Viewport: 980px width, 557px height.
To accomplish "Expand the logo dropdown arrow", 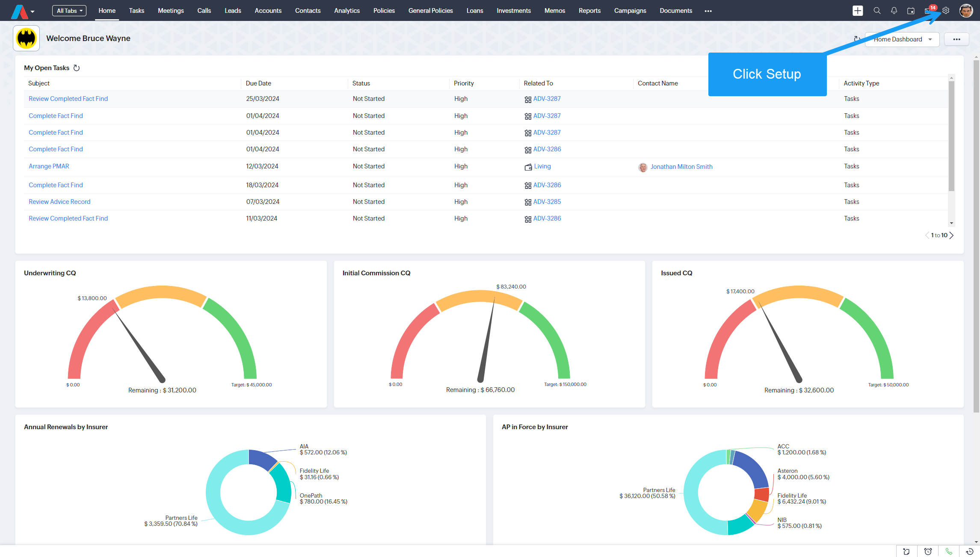I will (x=33, y=12).
